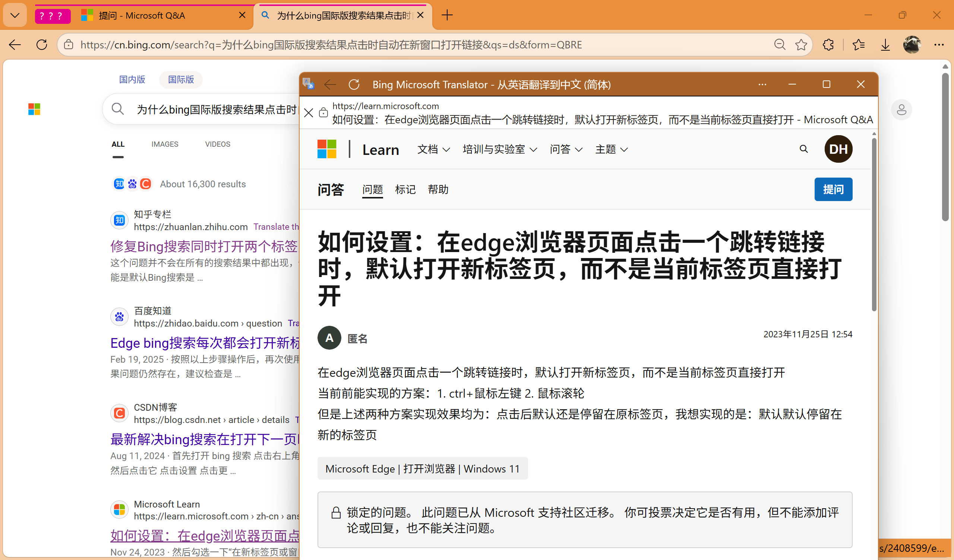
Task: Click the 匿名 author avatar A
Action: [329, 338]
